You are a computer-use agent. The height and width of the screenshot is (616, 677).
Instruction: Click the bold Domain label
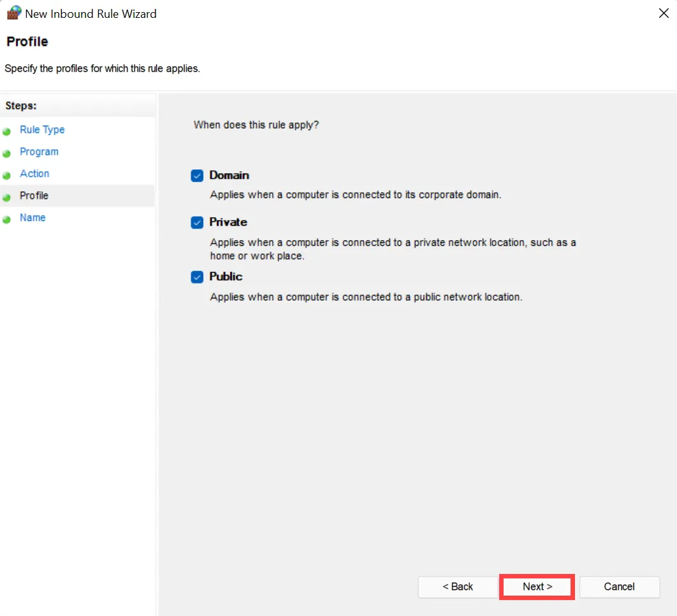[x=229, y=175]
